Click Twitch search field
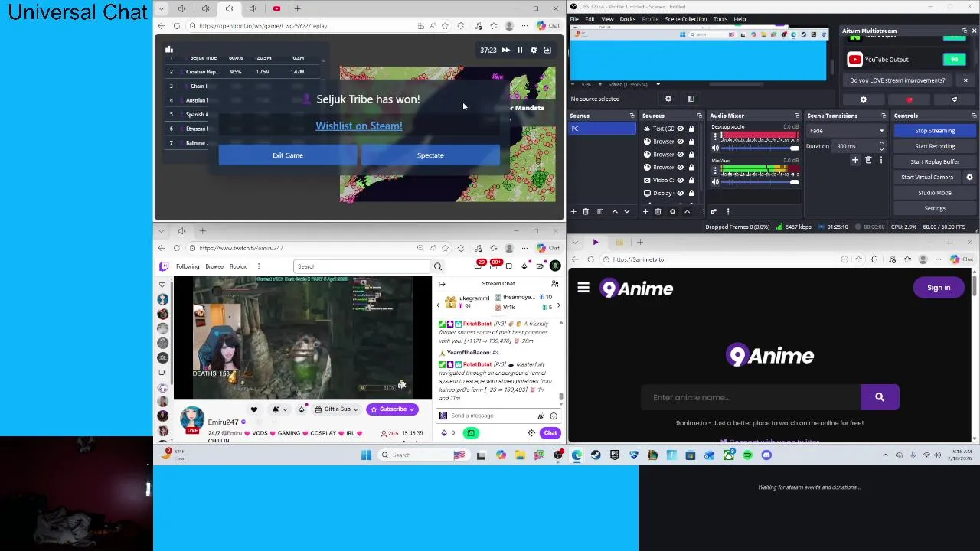 [362, 266]
